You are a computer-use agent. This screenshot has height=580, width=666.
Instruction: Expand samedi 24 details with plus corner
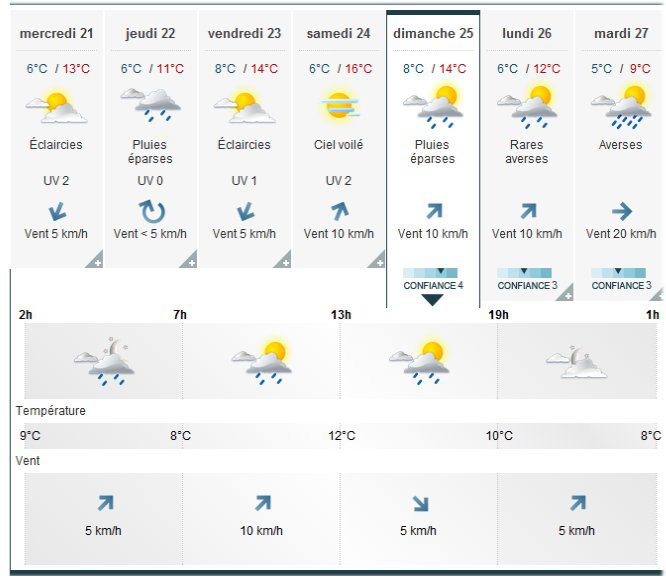[x=378, y=260]
